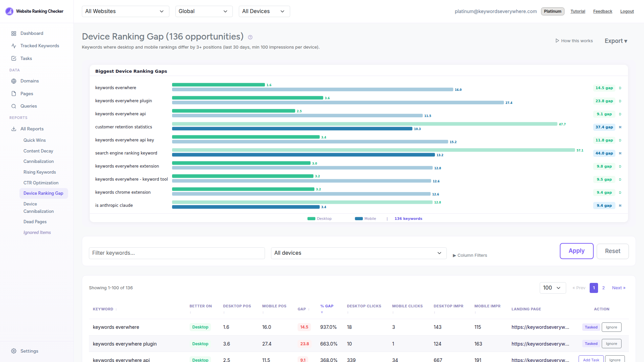This screenshot has height=362, width=644.
Task: Open the results-per-page selector showing 100
Action: [x=552, y=288]
